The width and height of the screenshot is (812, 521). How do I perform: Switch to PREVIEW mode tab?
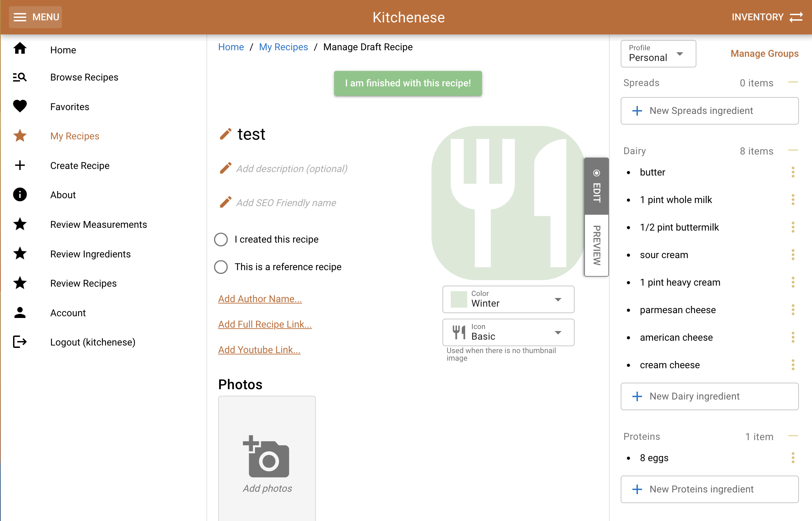point(597,245)
